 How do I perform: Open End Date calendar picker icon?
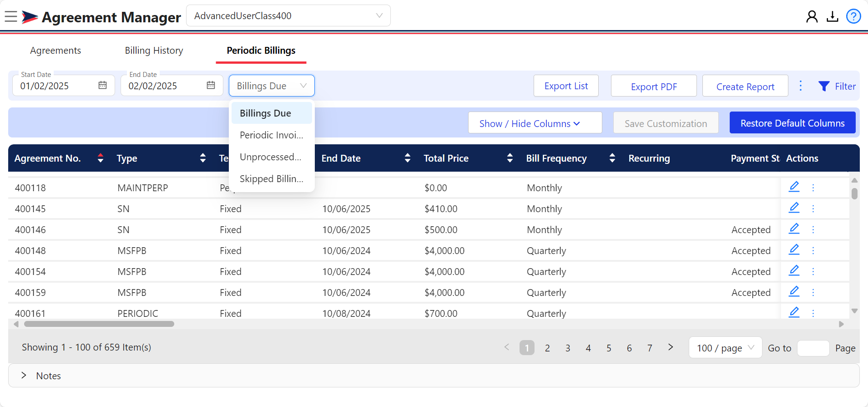pyautogui.click(x=211, y=85)
